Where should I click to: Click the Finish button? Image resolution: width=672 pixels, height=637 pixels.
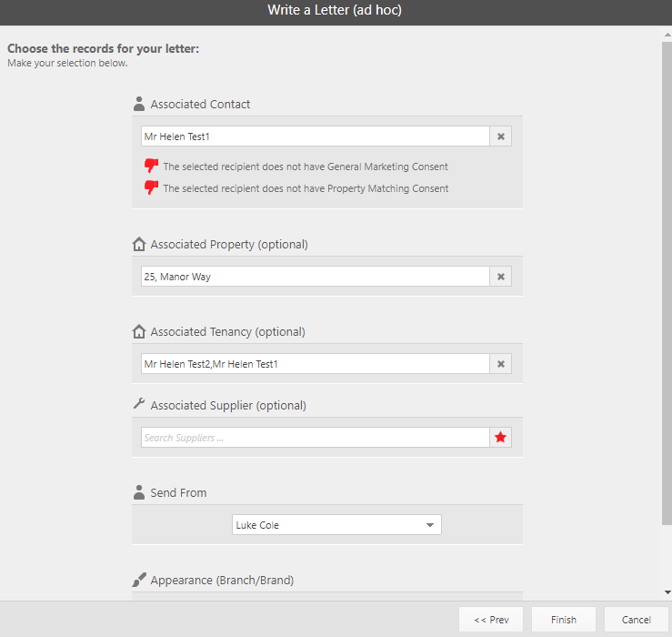point(564,620)
